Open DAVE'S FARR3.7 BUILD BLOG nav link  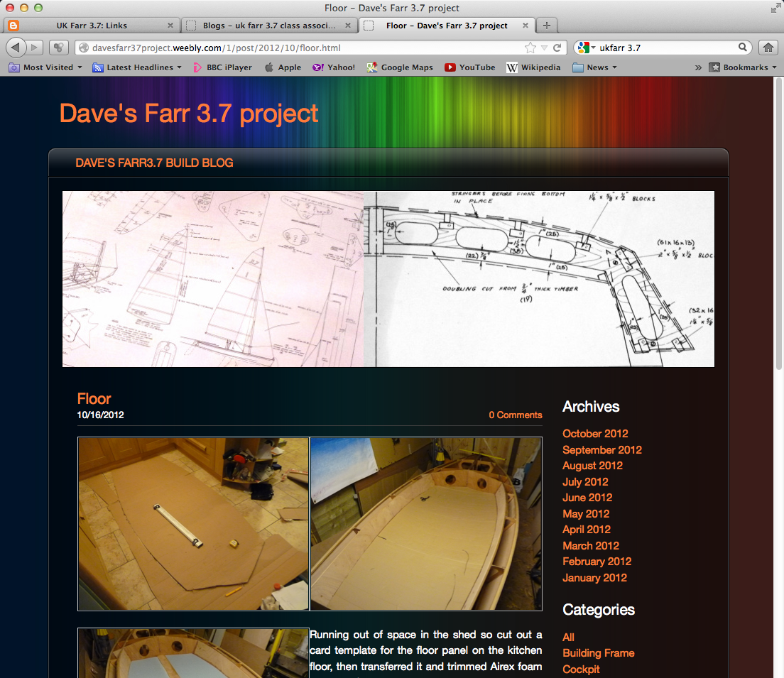(x=154, y=163)
